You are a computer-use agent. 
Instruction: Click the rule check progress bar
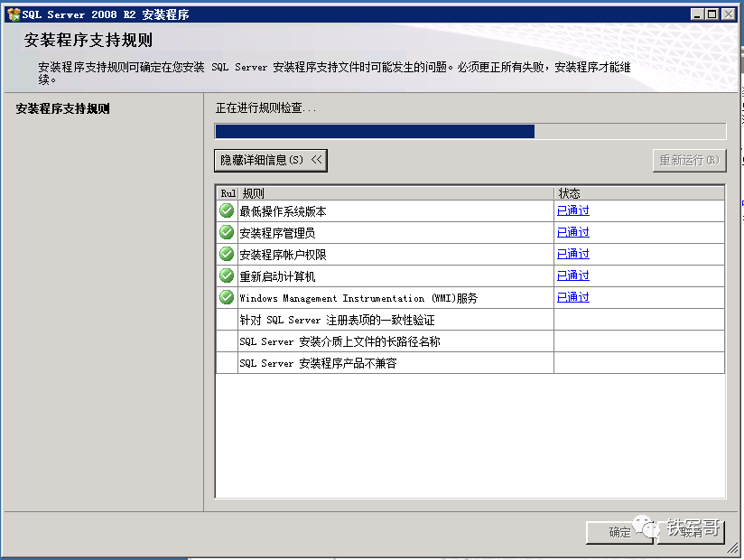click(470, 131)
